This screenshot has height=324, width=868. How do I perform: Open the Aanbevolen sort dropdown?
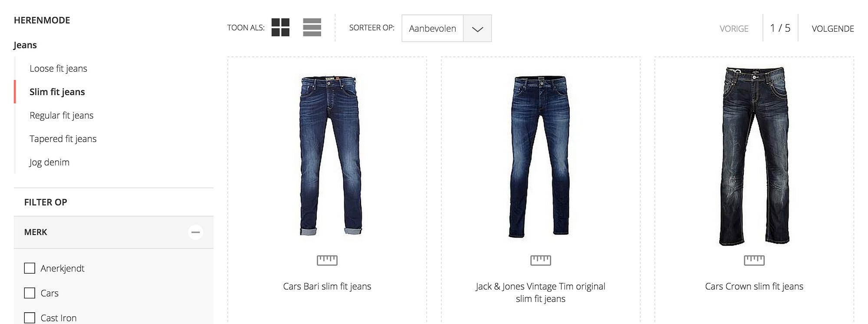pyautogui.click(x=447, y=28)
